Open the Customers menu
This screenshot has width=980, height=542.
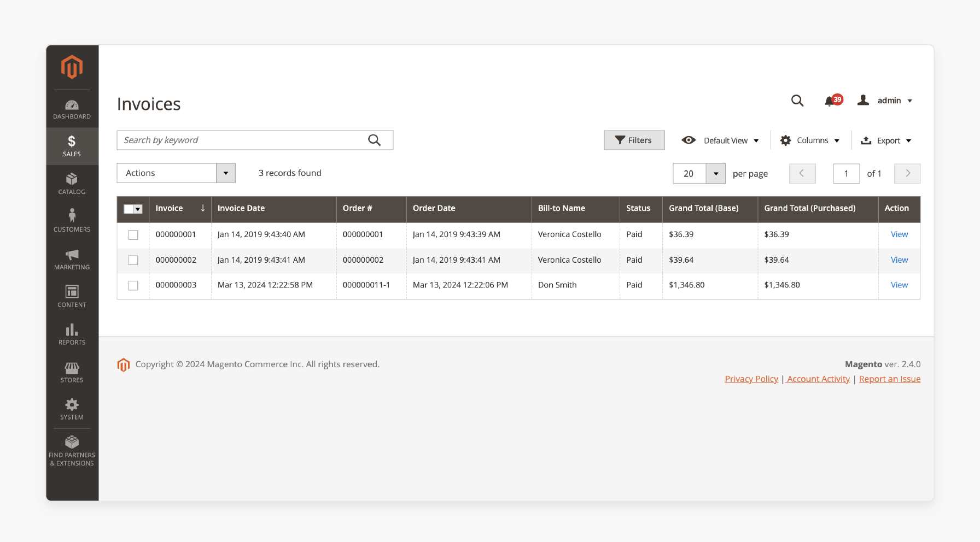(x=72, y=222)
